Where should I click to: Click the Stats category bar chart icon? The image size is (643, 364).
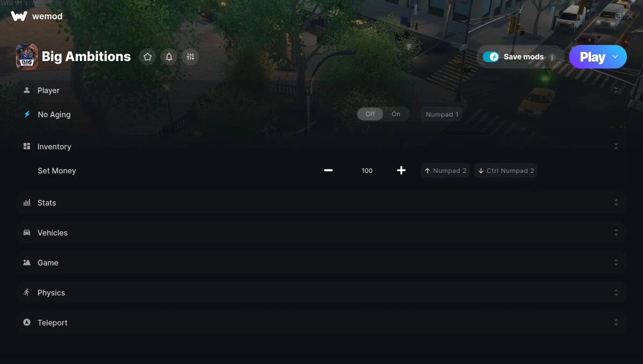(x=27, y=202)
